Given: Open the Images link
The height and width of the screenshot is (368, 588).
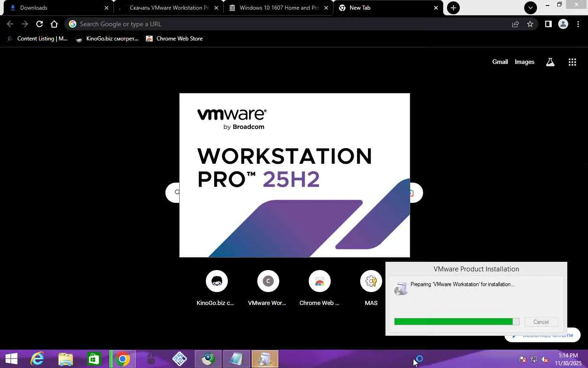Looking at the screenshot, I should coord(524,62).
